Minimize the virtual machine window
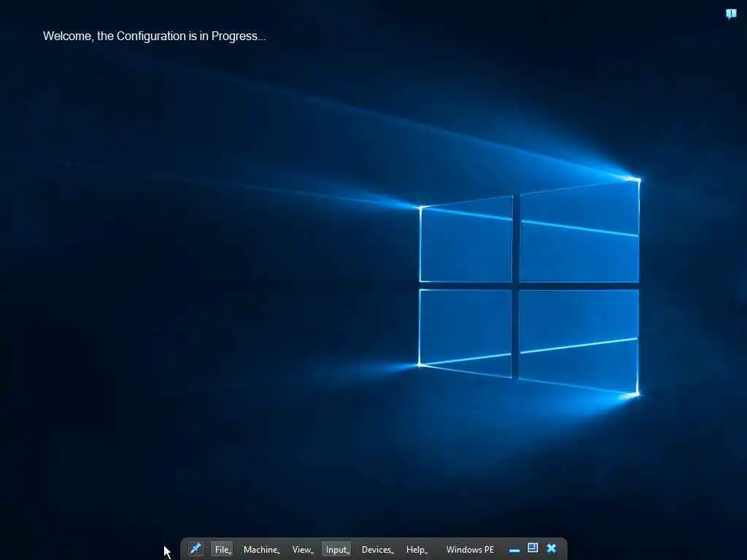This screenshot has width=747, height=560. click(x=514, y=550)
